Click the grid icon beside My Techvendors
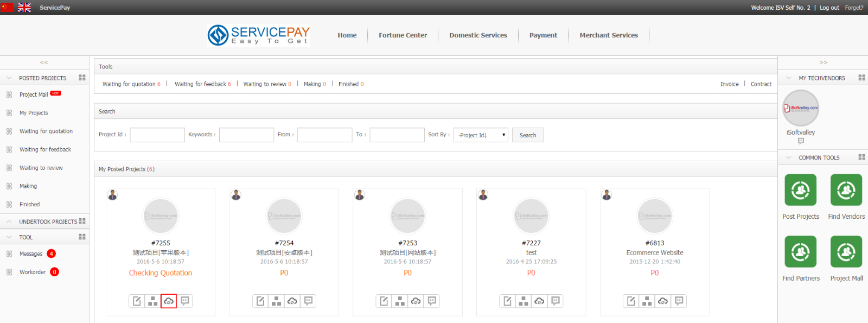 pos(861,78)
